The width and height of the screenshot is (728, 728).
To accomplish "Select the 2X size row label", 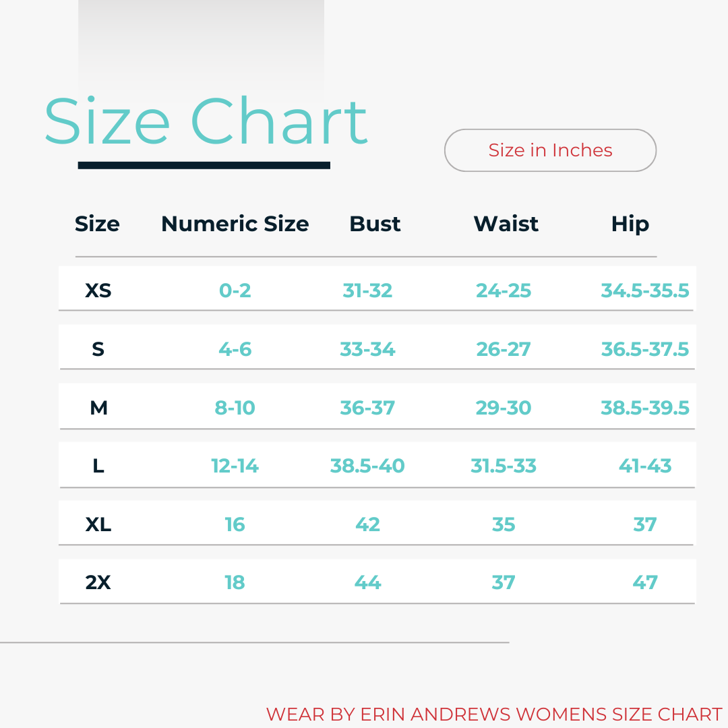I will pos(98,582).
